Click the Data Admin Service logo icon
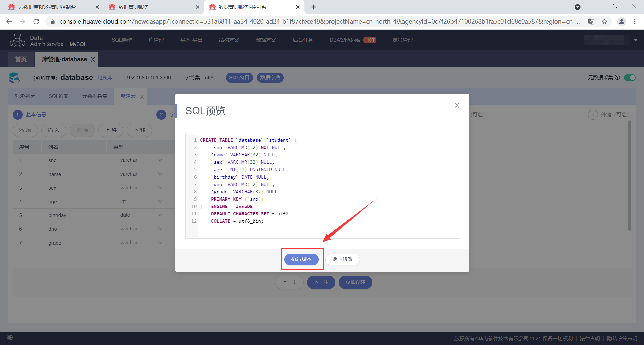This screenshot has height=345, width=644. pyautogui.click(x=17, y=40)
